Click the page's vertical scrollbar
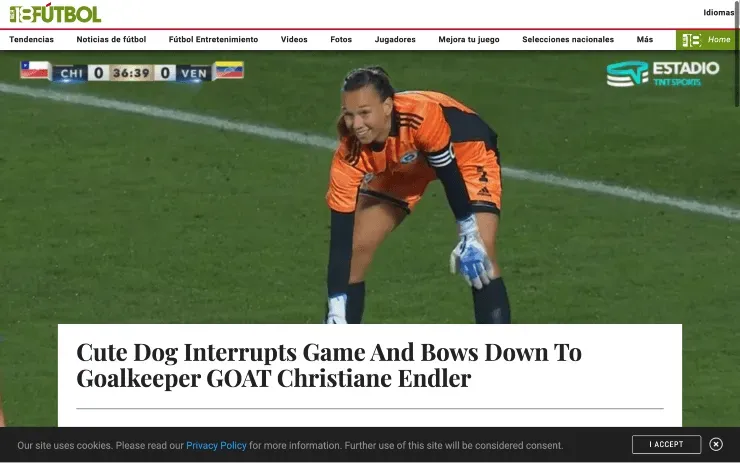This screenshot has width=740, height=463. tap(737, 53)
